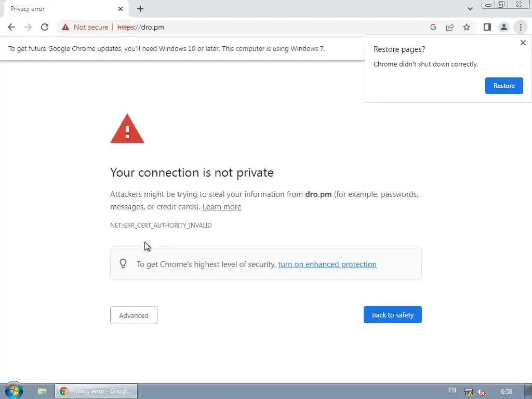Screen dimensions: 532x399
Task: Click the muted volume tray icon
Action: [x=481, y=392]
